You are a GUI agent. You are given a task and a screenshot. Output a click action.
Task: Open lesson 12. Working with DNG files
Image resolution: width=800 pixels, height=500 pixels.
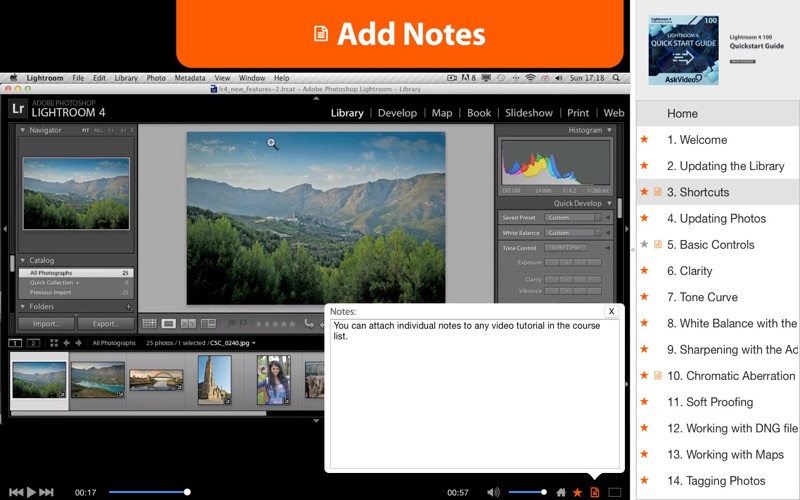[718, 428]
